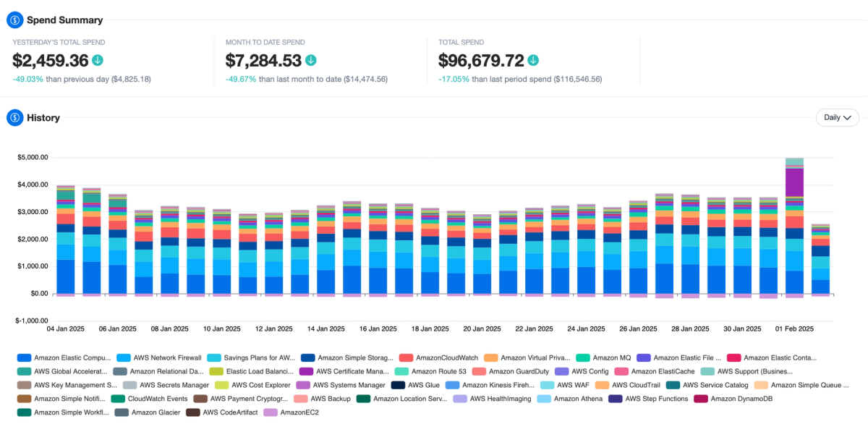Image resolution: width=868 pixels, height=424 pixels.
Task: Click the 04 Jan 2025 chart bar
Action: (66, 241)
